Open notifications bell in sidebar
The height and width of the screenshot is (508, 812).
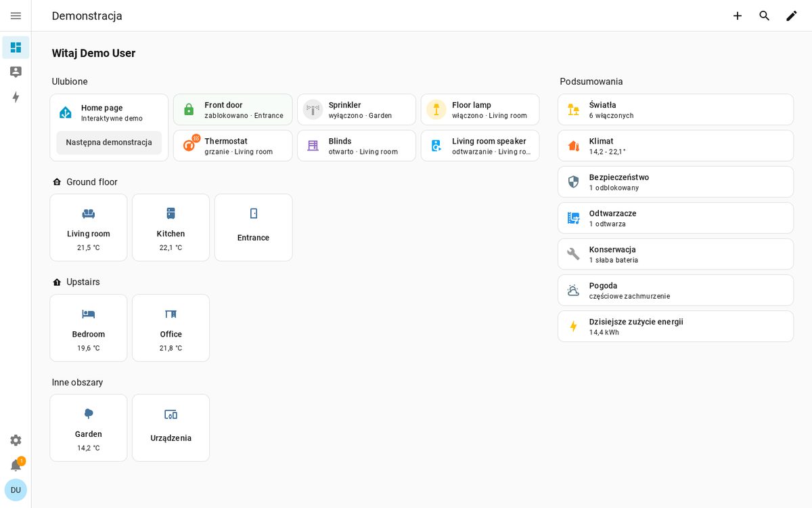pos(16,465)
